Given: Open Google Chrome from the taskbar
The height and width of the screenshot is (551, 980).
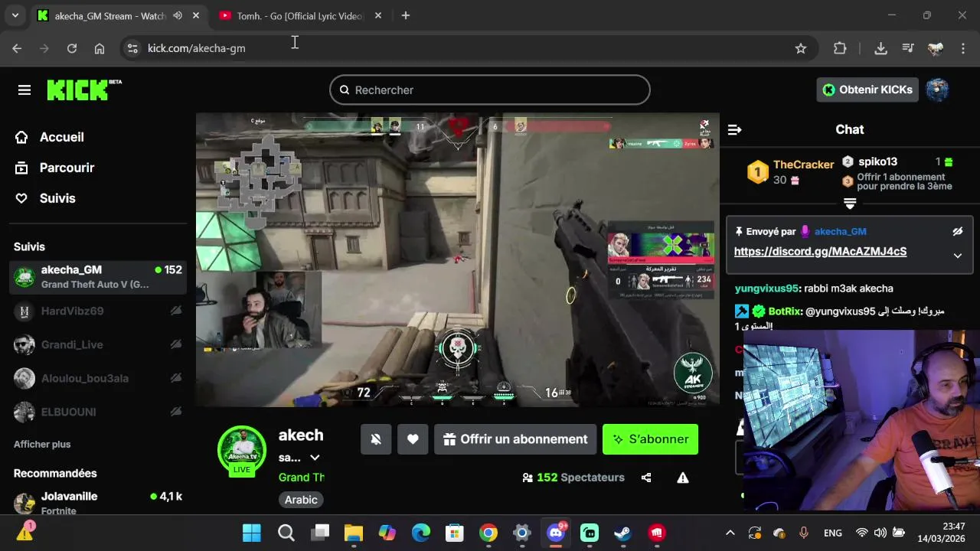Looking at the screenshot, I should tap(488, 533).
